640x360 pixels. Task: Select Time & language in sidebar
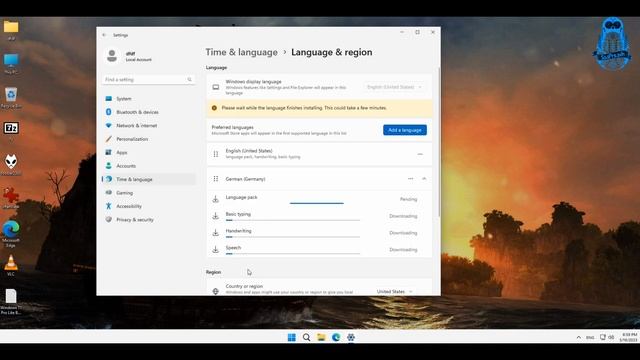pyautogui.click(x=149, y=179)
